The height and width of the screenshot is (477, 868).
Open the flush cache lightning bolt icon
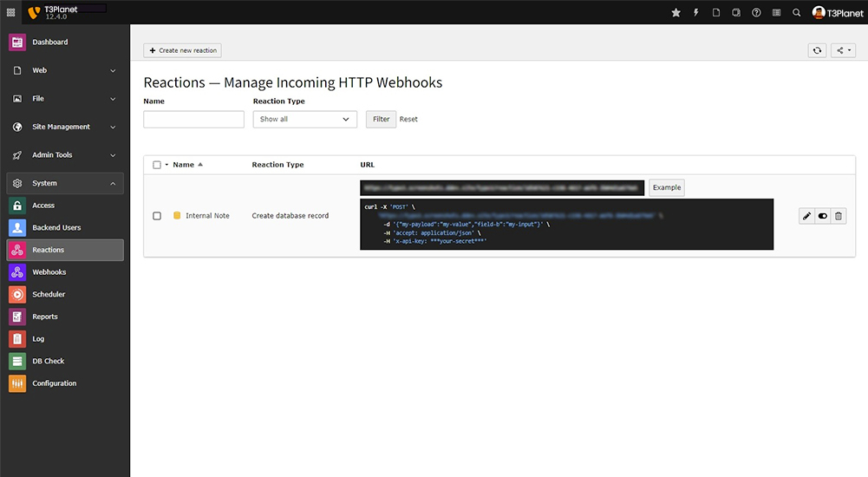(x=696, y=13)
